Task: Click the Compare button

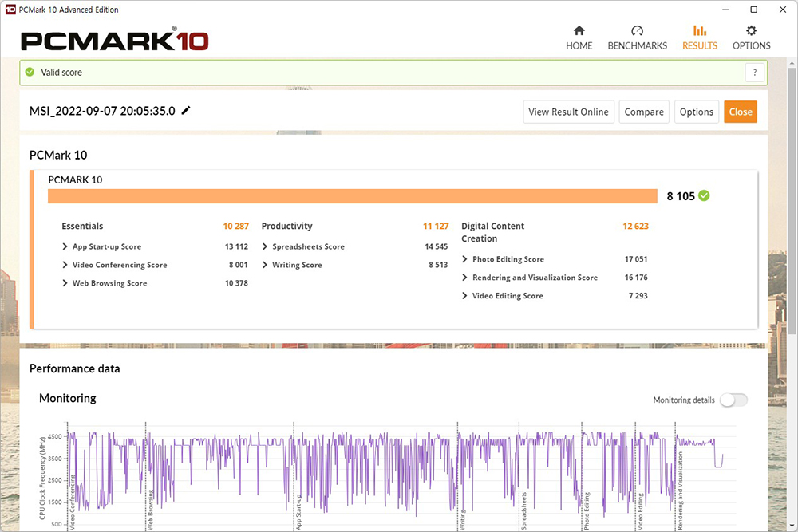Action: pyautogui.click(x=644, y=112)
